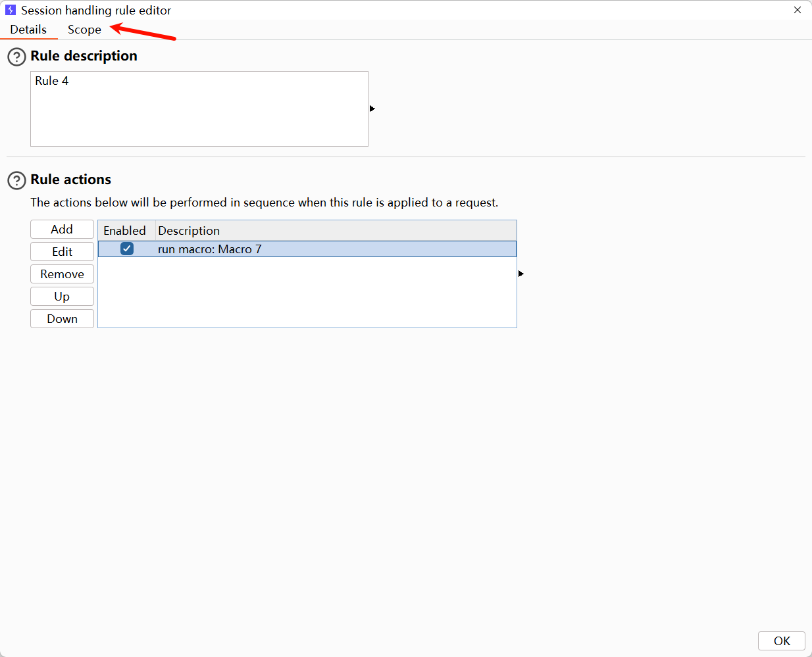Image resolution: width=812 pixels, height=657 pixels.
Task: Close the Session handling rule editor
Action: (797, 10)
